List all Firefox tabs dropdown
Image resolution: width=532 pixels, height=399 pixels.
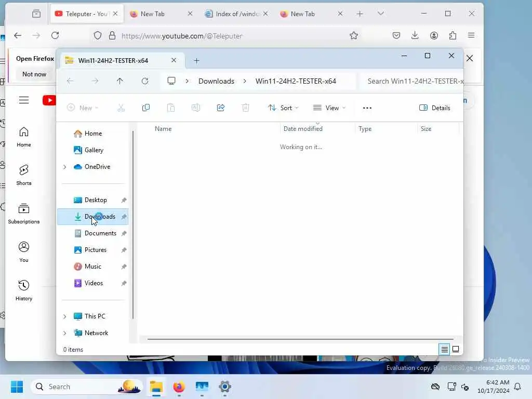coord(381,14)
